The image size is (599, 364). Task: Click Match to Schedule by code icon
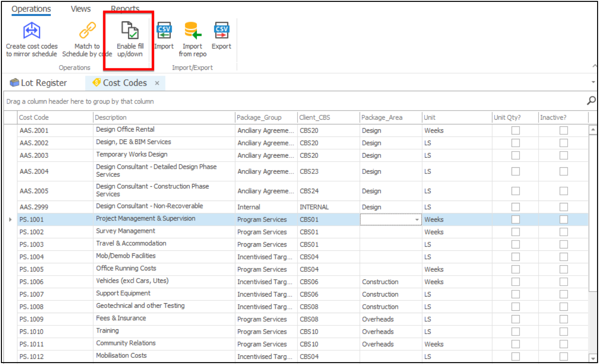[87, 31]
